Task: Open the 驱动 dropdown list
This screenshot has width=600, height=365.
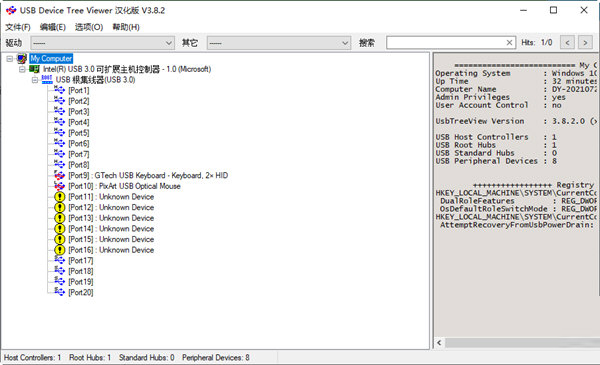Action: pyautogui.click(x=103, y=43)
